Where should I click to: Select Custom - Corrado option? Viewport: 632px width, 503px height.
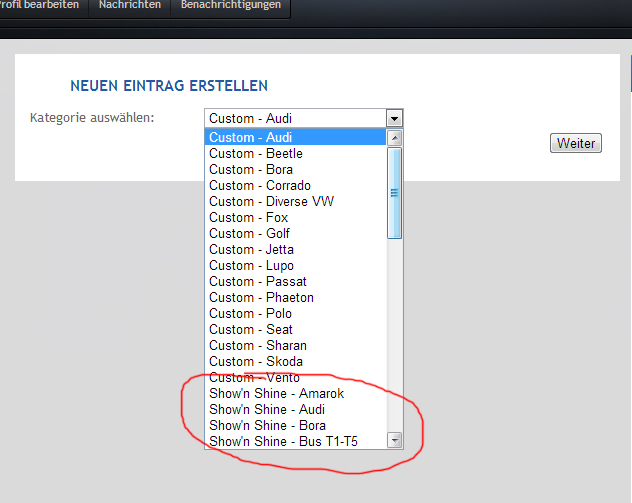coord(260,186)
